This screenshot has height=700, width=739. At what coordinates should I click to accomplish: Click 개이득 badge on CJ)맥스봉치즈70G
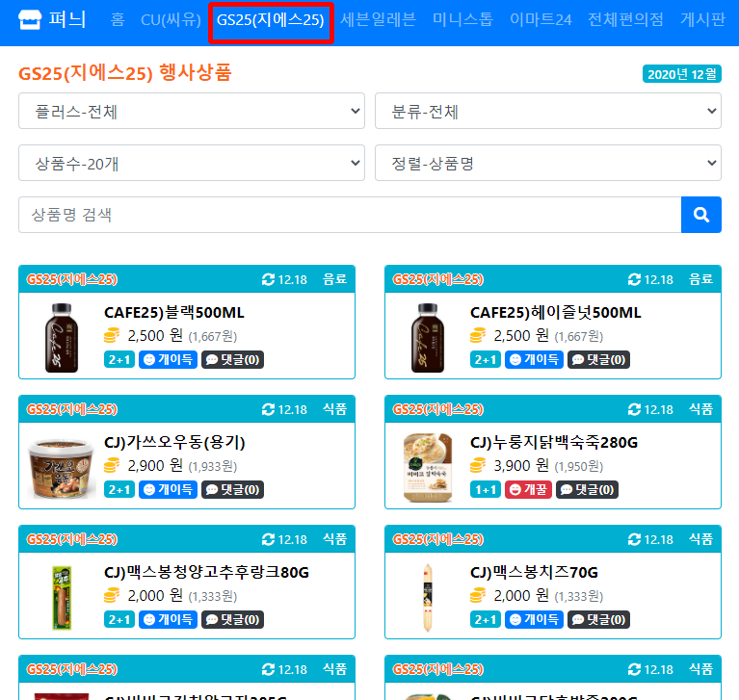(x=535, y=620)
